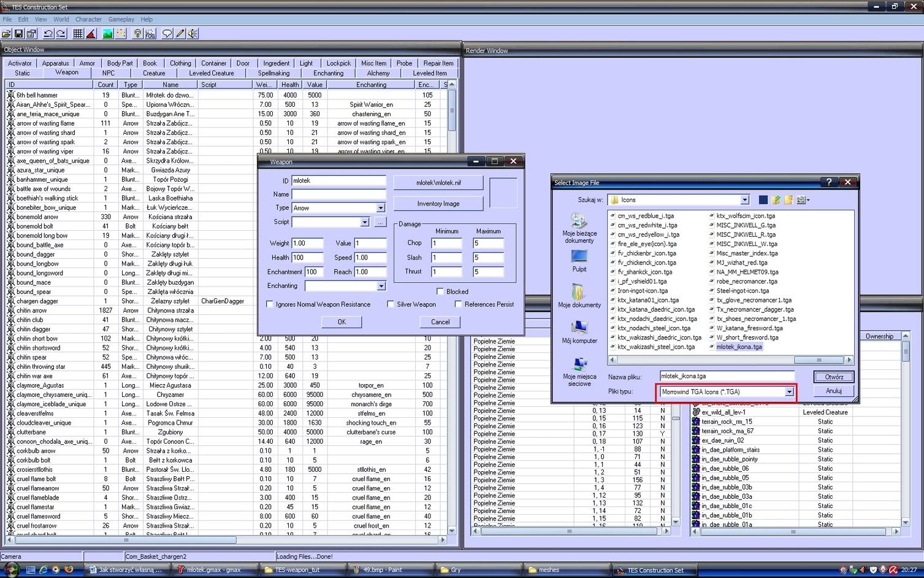Screen dimensions: 924x578
Task: Click the Weight input field
Action: click(307, 243)
